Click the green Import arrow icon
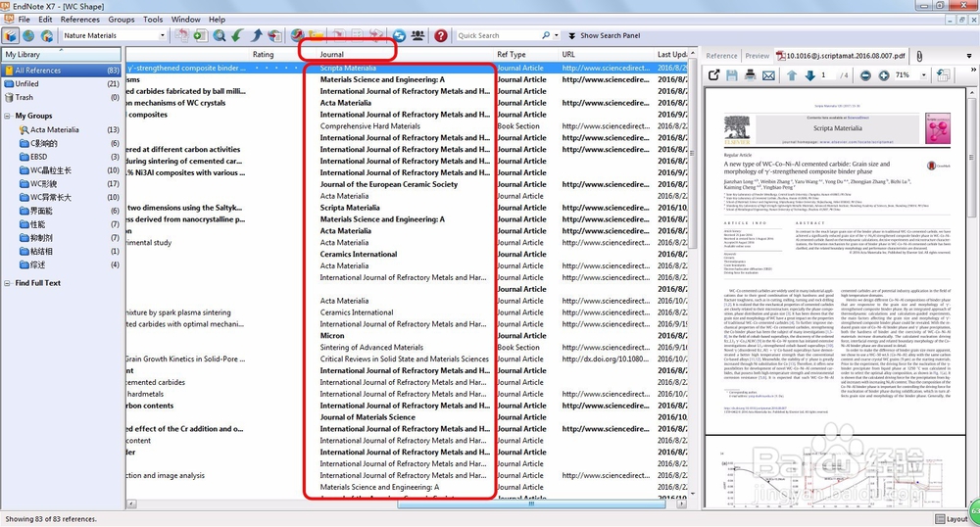This screenshot has width=980, height=527. click(x=237, y=35)
